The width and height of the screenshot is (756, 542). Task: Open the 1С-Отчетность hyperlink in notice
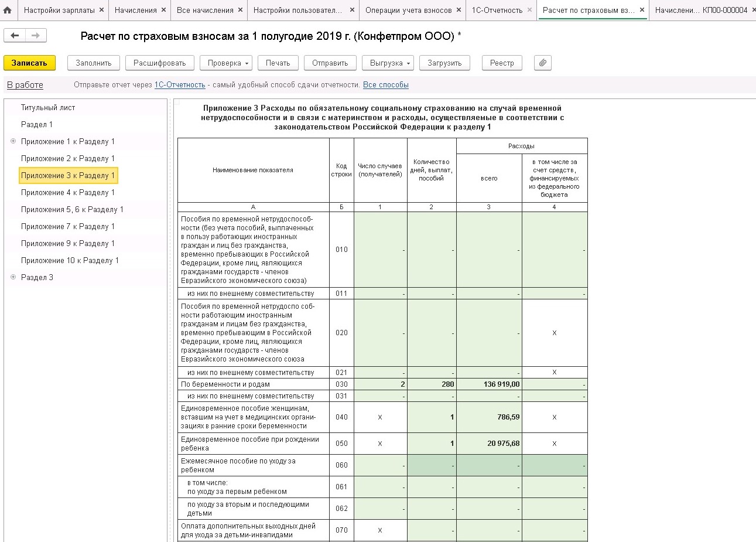point(179,85)
